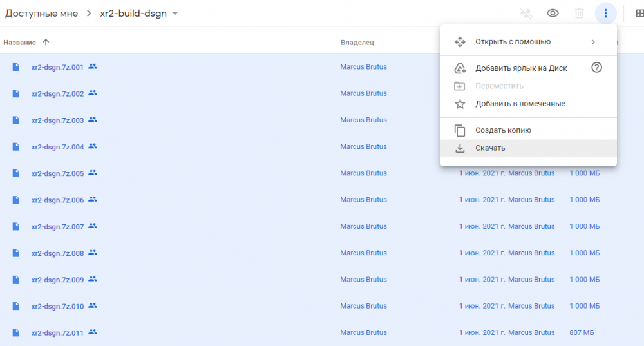The width and height of the screenshot is (644, 346).
Task: Go to Доступные мне breadcrumb
Action: (x=41, y=14)
